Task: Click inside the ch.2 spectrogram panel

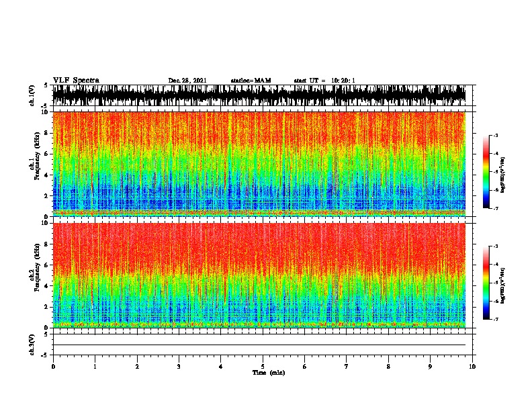Action: pos(259,275)
